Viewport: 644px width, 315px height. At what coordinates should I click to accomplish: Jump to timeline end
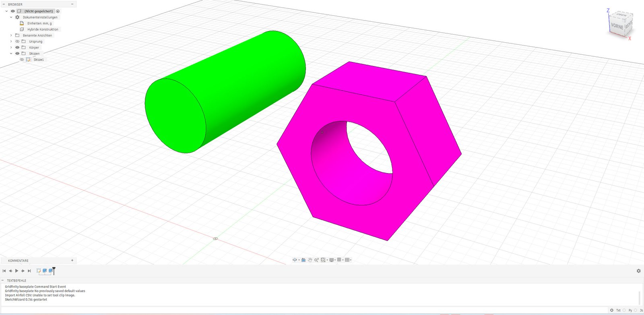pyautogui.click(x=29, y=271)
